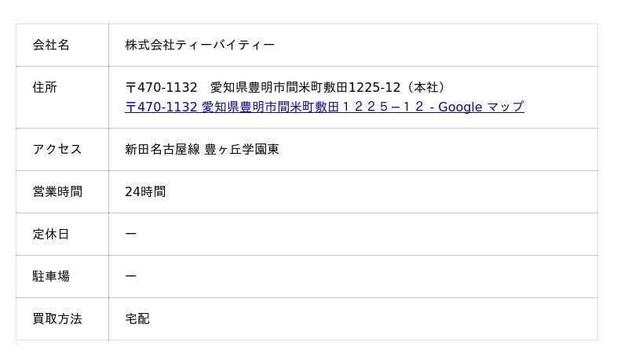Open the Google マップ address link
This screenshot has width=628, height=364.
pos(324,107)
